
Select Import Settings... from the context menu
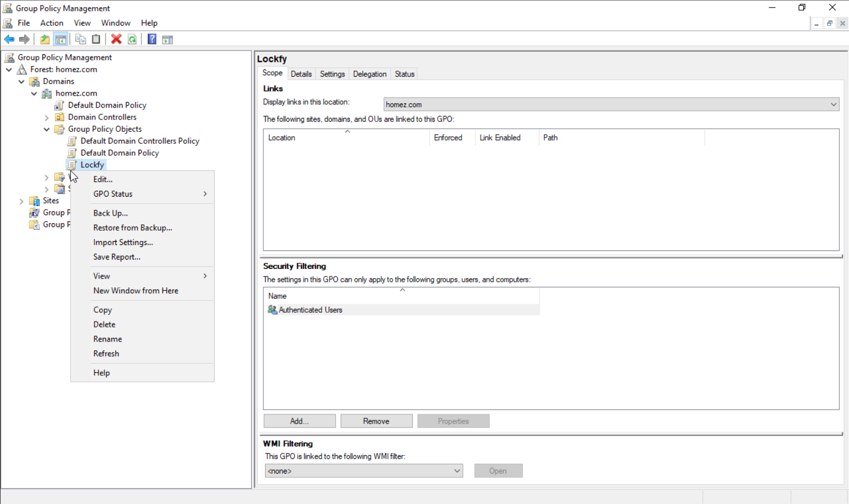142,242
